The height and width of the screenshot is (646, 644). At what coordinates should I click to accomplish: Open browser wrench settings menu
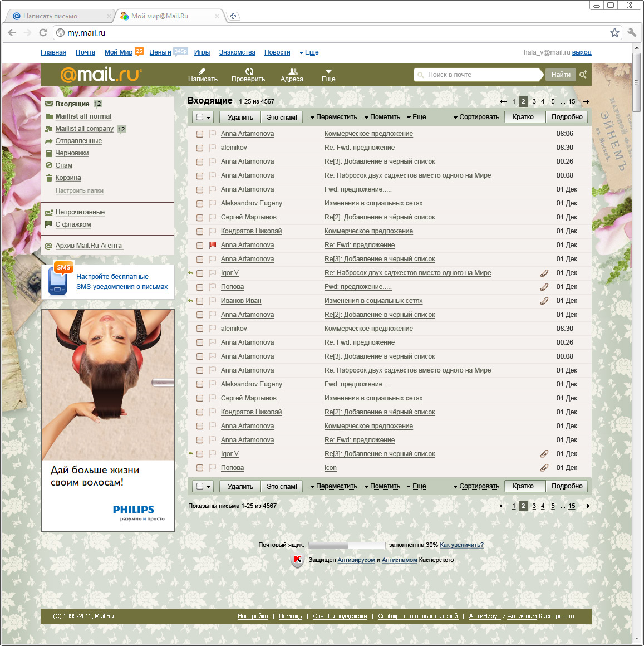pos(632,32)
